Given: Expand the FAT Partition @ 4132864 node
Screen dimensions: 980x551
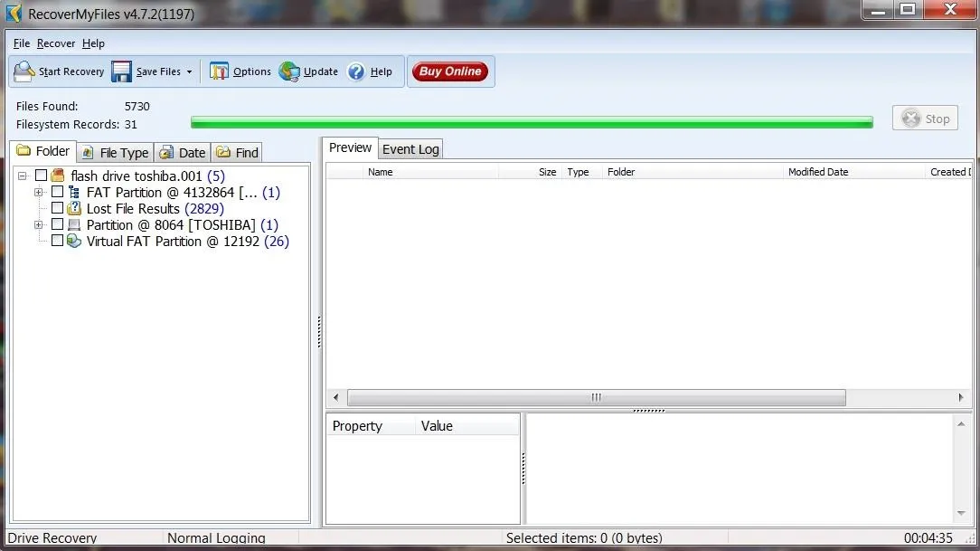Looking at the screenshot, I should [x=39, y=192].
